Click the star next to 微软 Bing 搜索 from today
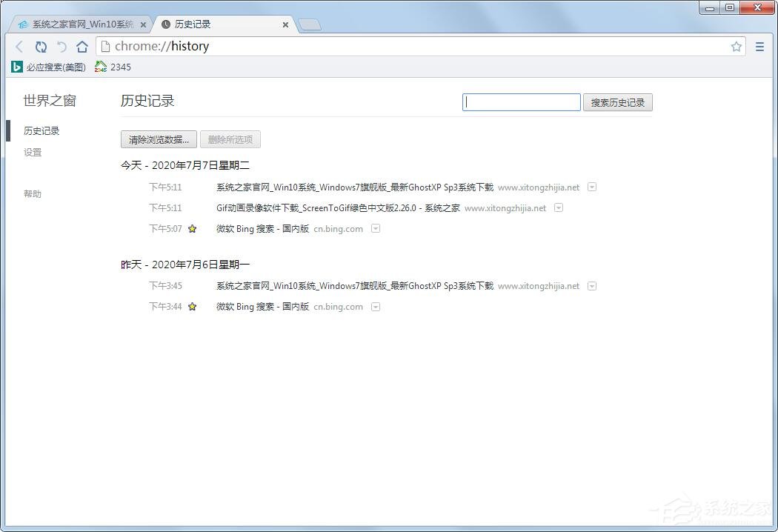This screenshot has height=532, width=778. 192,229
